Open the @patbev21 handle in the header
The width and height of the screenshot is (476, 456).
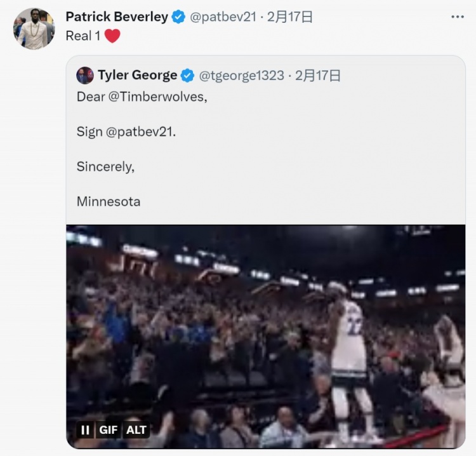[x=223, y=17]
